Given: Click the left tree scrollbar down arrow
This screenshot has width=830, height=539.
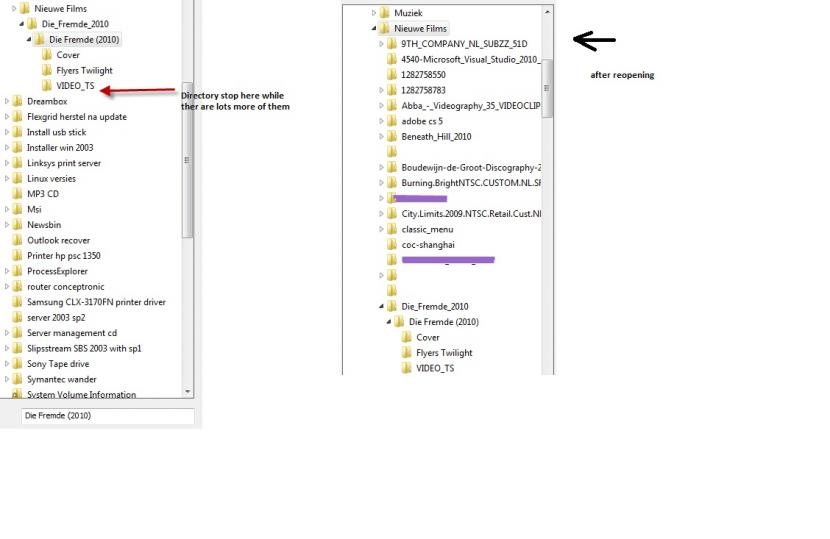Looking at the screenshot, I should click(188, 392).
